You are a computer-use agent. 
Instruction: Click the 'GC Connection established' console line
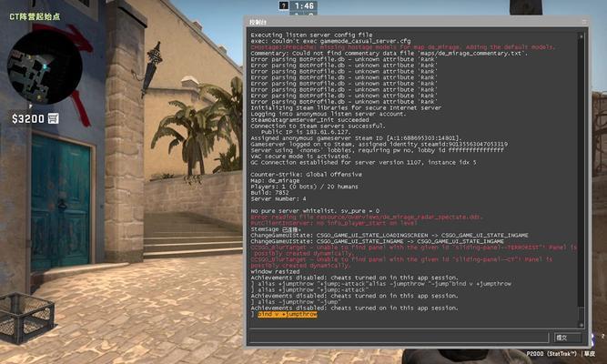tap(363, 162)
